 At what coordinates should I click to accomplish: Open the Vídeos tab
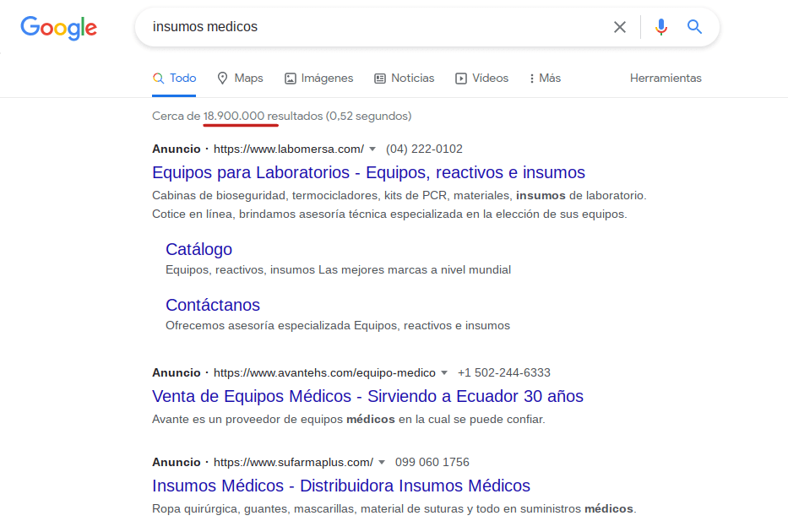tap(481, 79)
